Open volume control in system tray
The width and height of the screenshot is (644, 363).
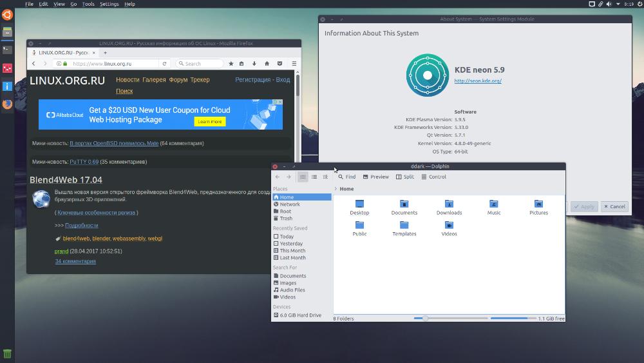coord(609,4)
